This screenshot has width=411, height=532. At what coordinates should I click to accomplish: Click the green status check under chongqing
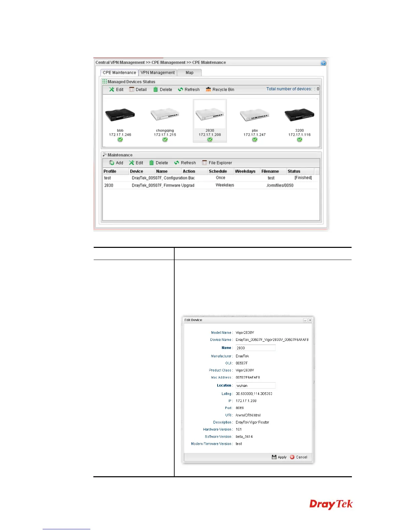tap(165, 140)
